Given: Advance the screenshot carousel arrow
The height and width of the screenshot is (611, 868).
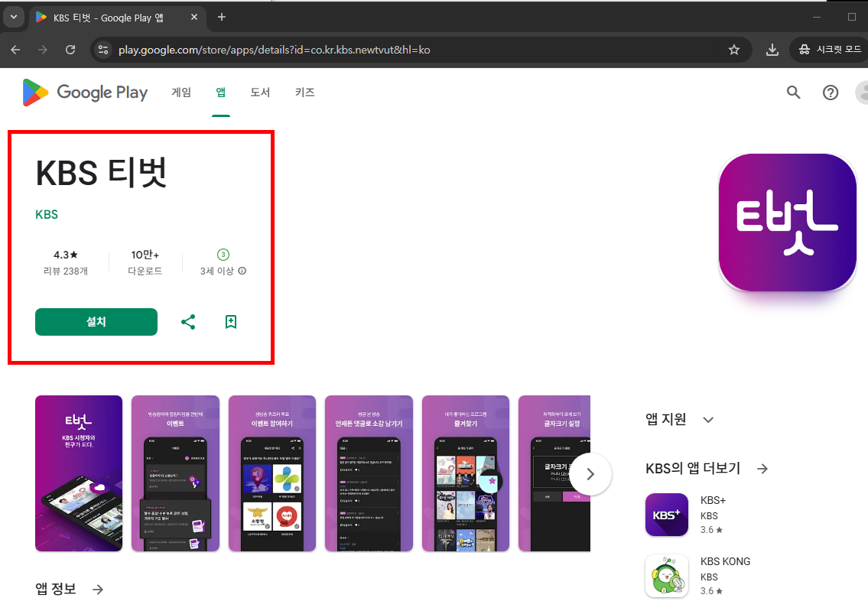Looking at the screenshot, I should 590,473.
